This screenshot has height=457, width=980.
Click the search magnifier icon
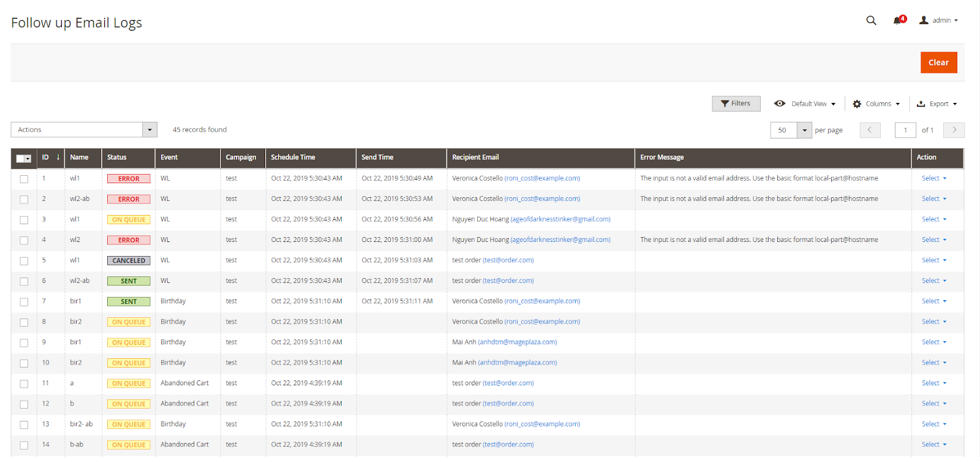[x=871, y=20]
